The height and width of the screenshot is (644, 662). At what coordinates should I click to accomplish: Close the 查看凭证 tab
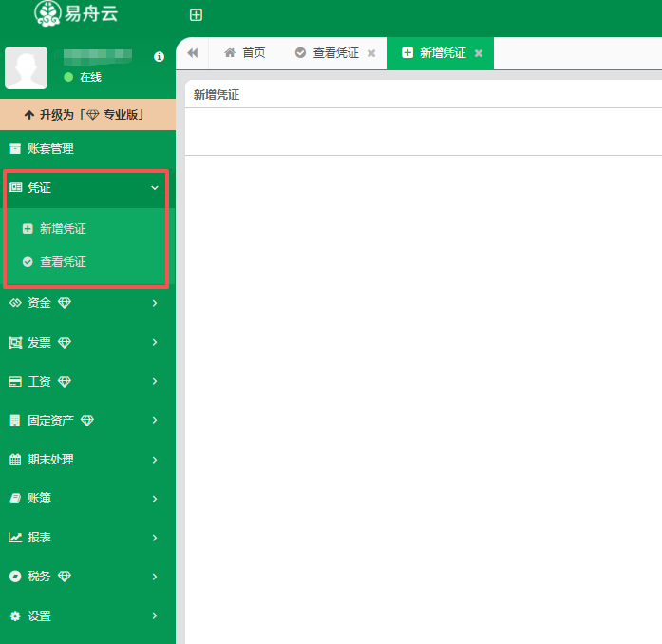[371, 53]
